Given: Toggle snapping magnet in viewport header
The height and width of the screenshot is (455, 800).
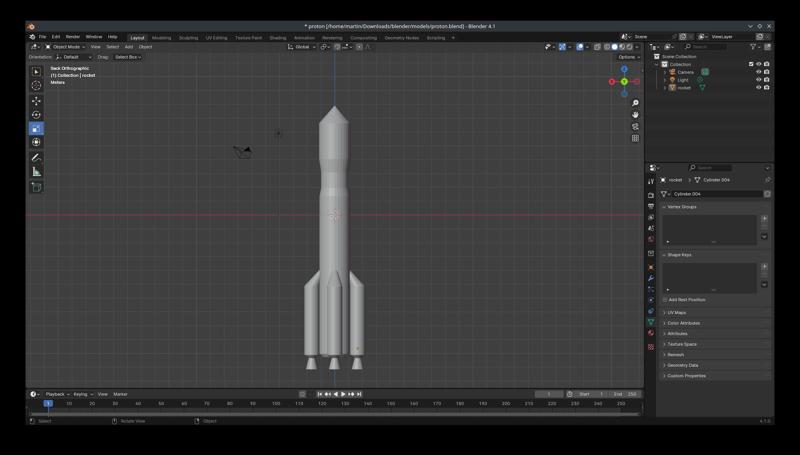Looking at the screenshot, I should [337, 47].
